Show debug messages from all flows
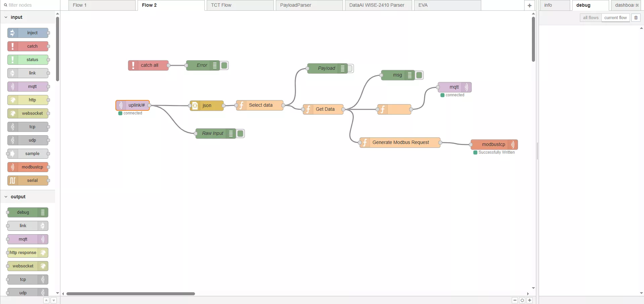The image size is (644, 304). coord(591,18)
